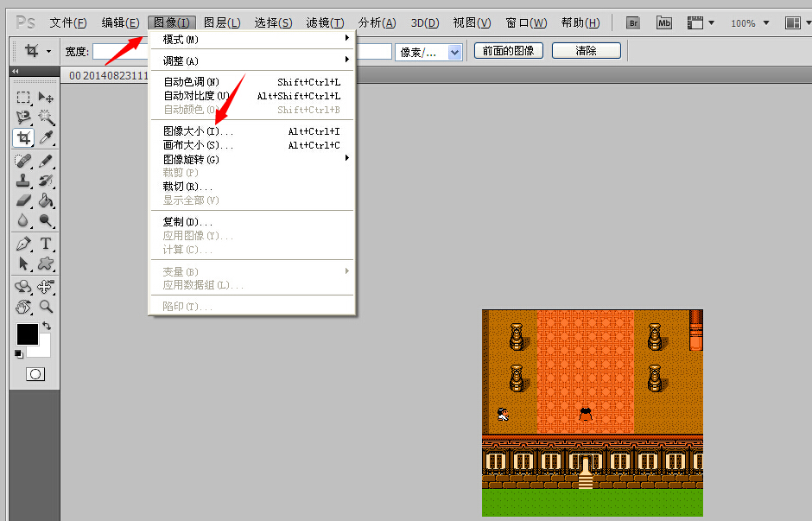Select the Pen tool
Image resolution: width=812 pixels, height=521 pixels.
pyautogui.click(x=22, y=244)
